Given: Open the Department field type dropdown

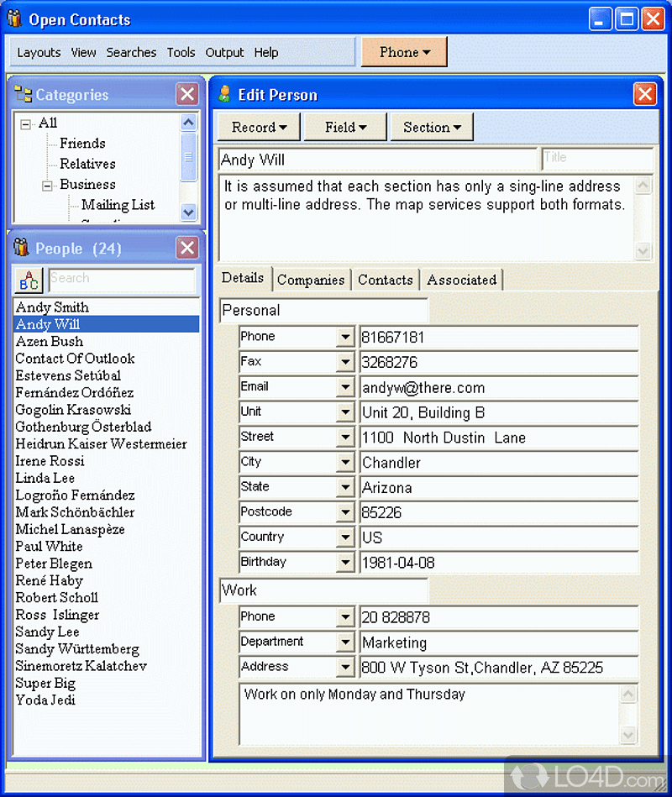Looking at the screenshot, I should [345, 642].
